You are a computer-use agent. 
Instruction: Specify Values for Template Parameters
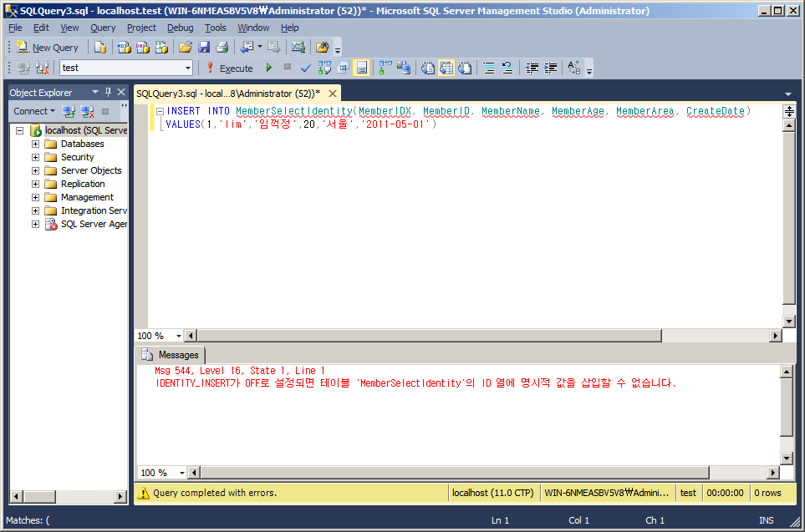click(x=574, y=68)
